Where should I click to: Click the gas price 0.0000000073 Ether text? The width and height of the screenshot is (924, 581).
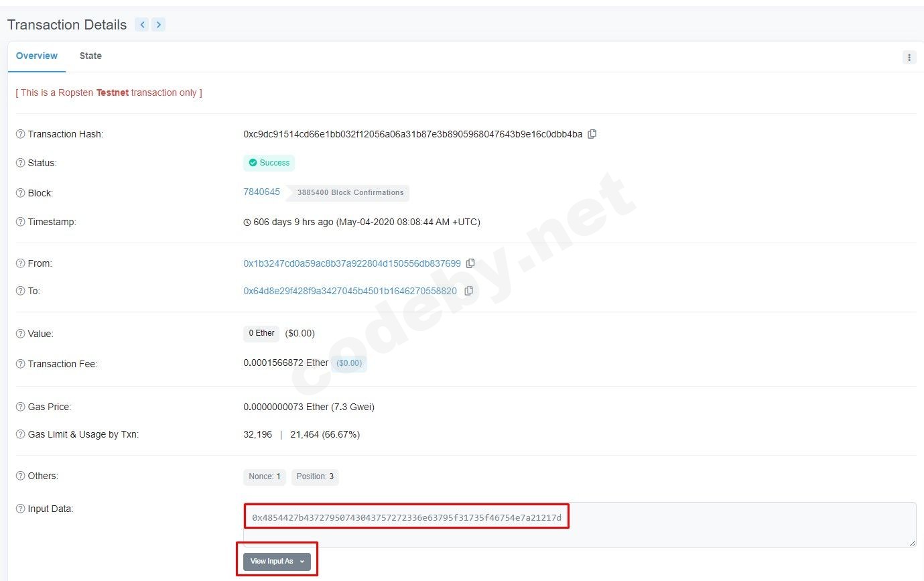309,407
